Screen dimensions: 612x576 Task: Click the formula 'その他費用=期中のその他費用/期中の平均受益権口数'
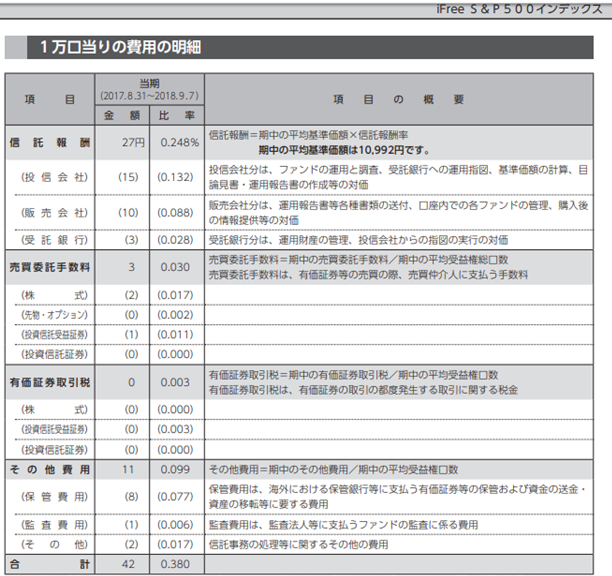pos(333,469)
